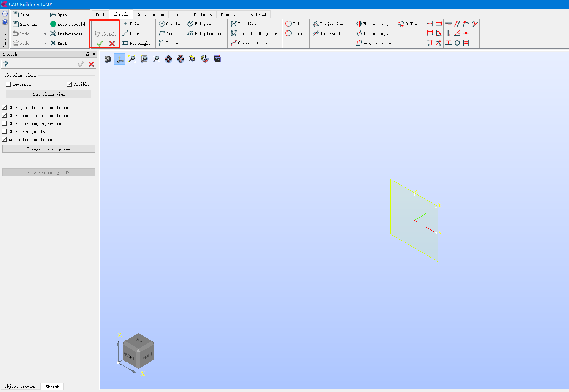Select the Circle sketch tool

tap(170, 24)
